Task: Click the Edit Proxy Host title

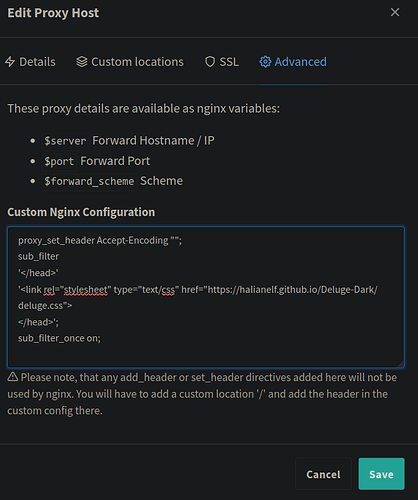Action: pos(53,13)
